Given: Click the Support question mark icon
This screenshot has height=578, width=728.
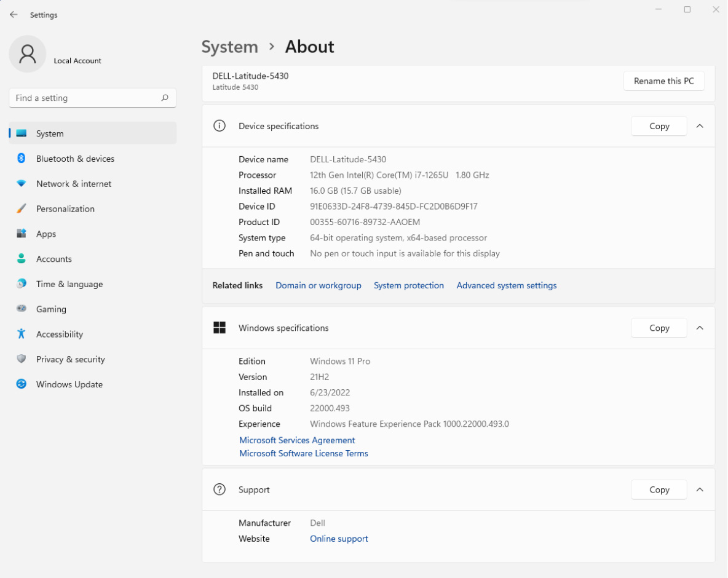Looking at the screenshot, I should click(219, 489).
